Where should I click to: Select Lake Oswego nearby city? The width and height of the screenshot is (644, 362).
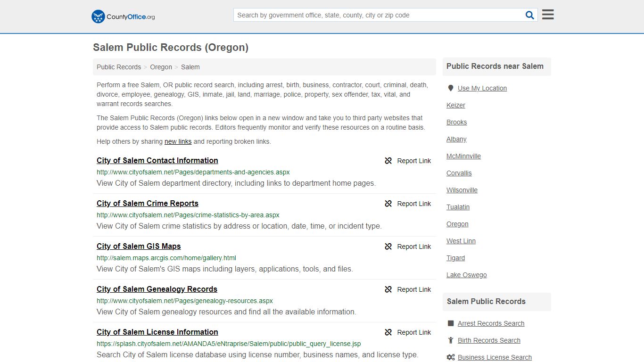pyautogui.click(x=467, y=275)
